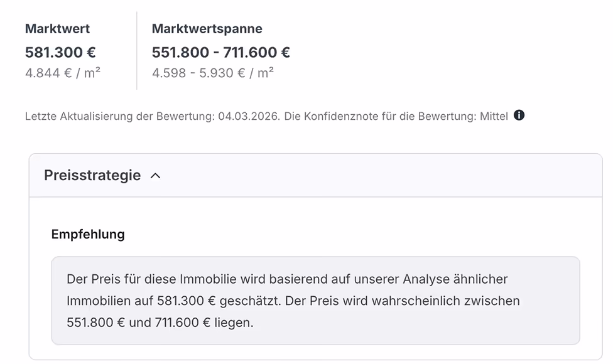Image resolution: width=613 pixels, height=364 pixels.
Task: Click the info icon next to the confidence note
Action: pos(519,115)
